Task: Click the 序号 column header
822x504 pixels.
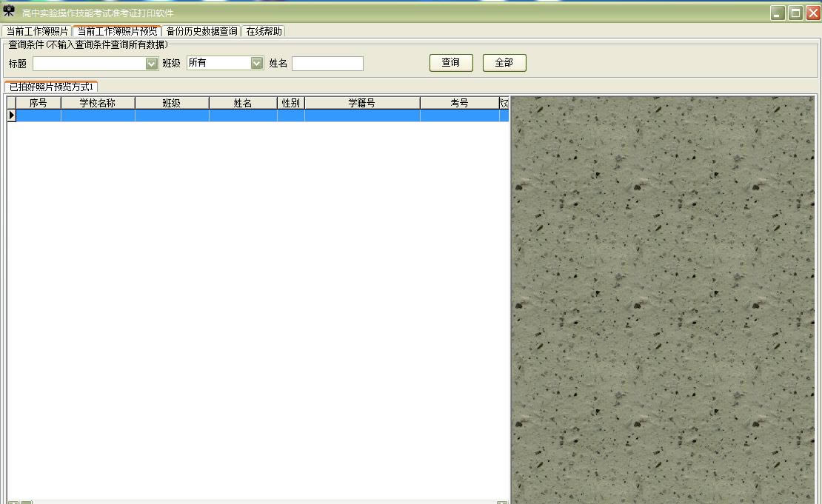Action: [x=39, y=103]
